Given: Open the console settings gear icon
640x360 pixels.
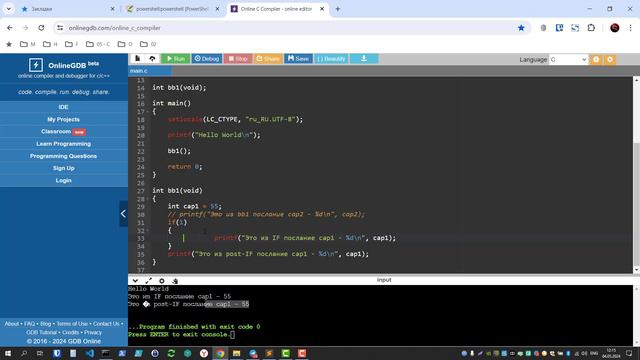Looking at the screenshot, I should tap(162, 281).
